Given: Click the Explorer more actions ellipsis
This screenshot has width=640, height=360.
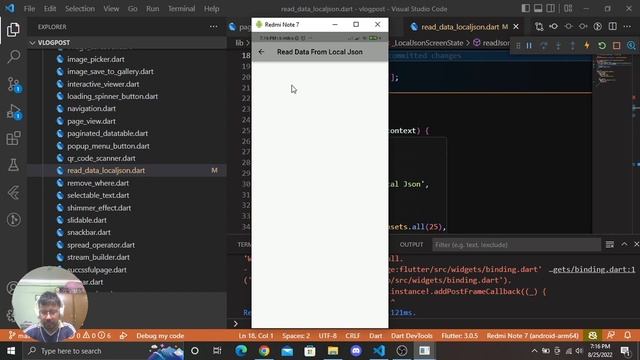Looking at the screenshot, I should [213, 27].
